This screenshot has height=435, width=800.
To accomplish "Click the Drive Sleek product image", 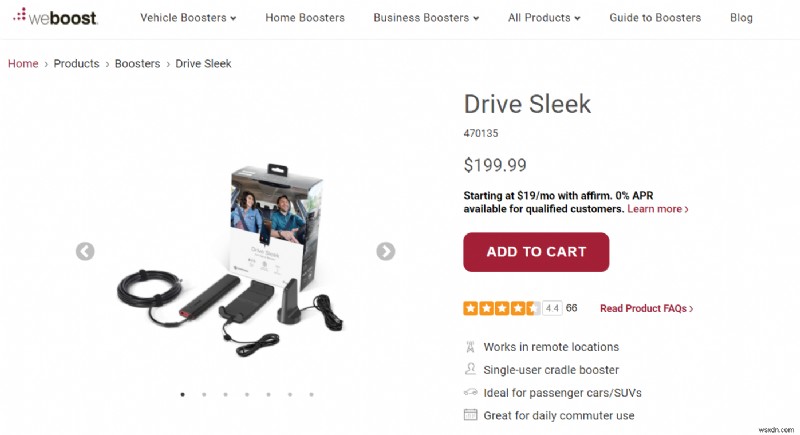I will tap(237, 258).
